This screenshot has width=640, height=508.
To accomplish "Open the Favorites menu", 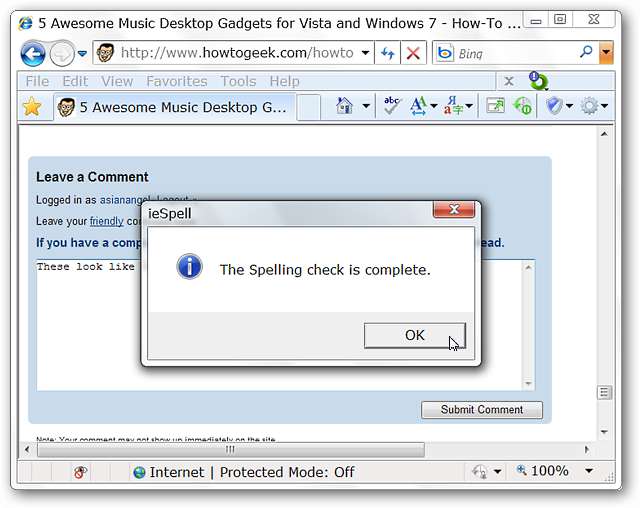I will (x=177, y=81).
